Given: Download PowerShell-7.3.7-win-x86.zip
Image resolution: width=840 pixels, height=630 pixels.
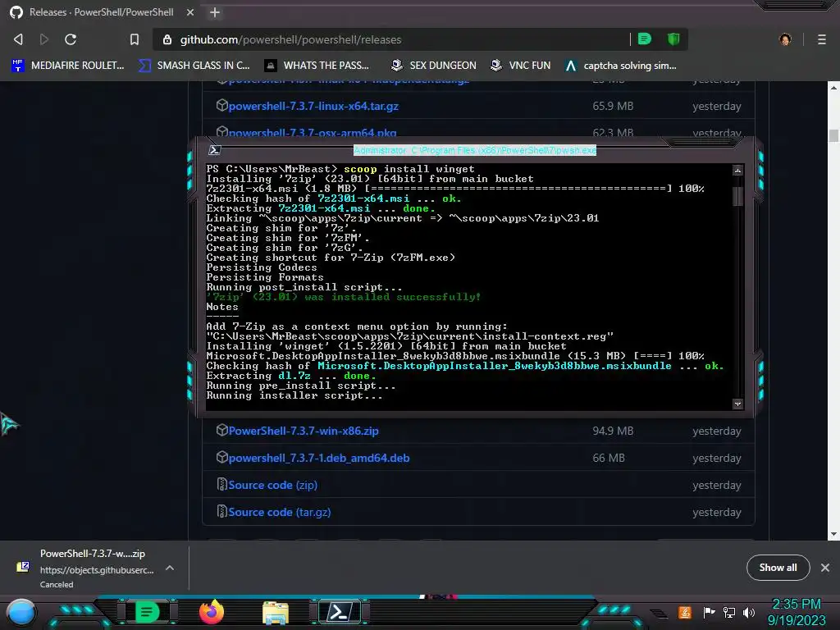Looking at the screenshot, I should (304, 431).
